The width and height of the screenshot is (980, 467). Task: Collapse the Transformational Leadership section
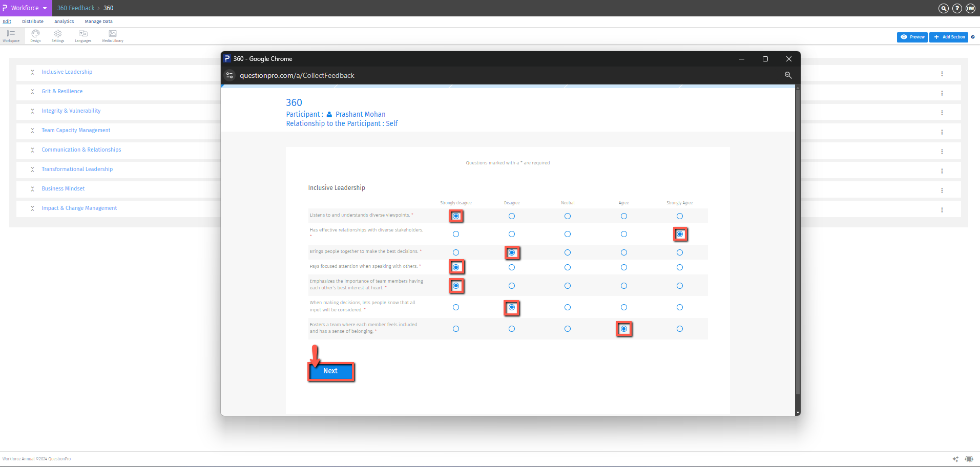pyautogui.click(x=32, y=169)
